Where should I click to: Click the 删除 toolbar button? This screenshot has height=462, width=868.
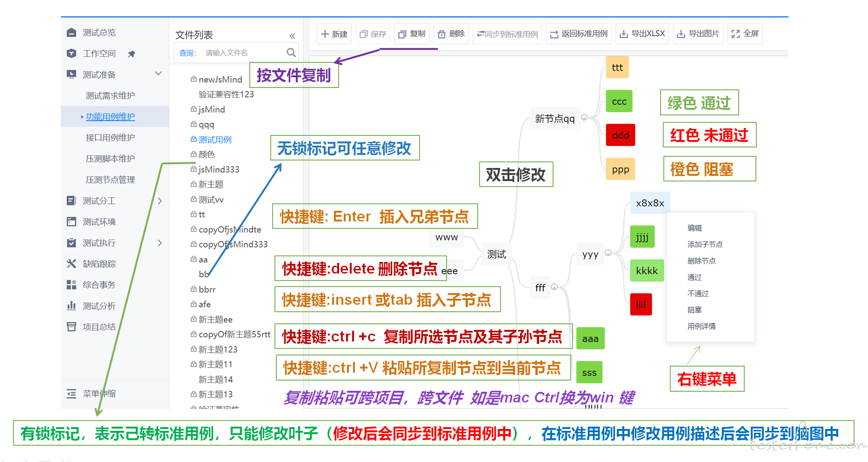point(451,34)
